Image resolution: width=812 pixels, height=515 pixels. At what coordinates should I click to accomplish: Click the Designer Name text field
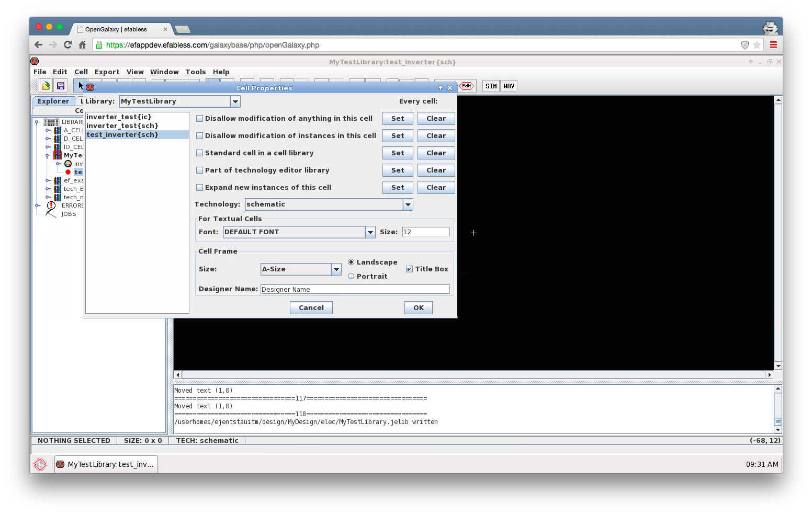pyautogui.click(x=355, y=290)
